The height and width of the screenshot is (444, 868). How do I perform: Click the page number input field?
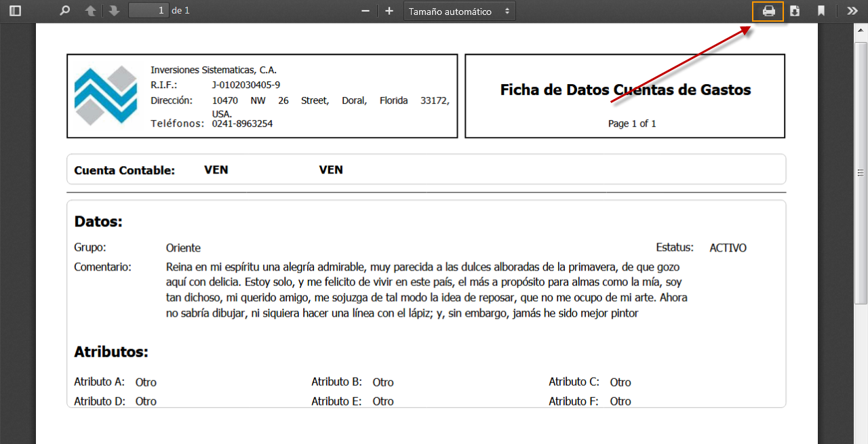point(148,10)
